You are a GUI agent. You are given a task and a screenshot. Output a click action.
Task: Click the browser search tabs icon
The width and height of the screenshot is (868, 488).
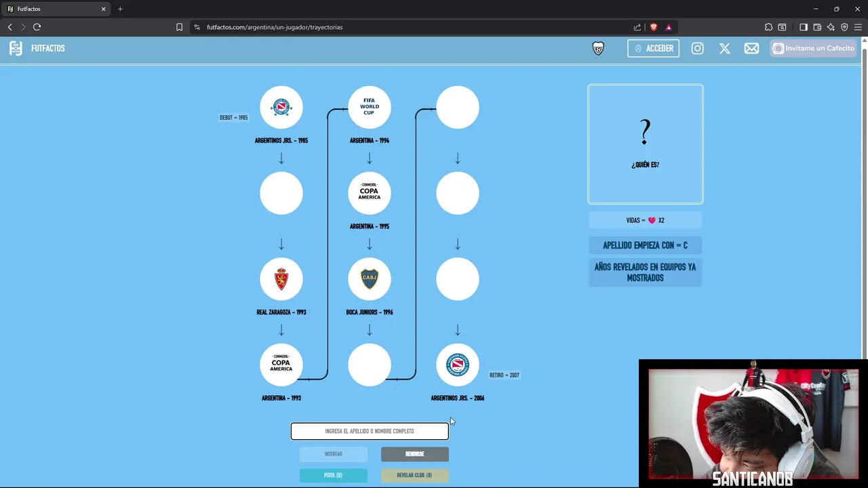[x=782, y=27]
